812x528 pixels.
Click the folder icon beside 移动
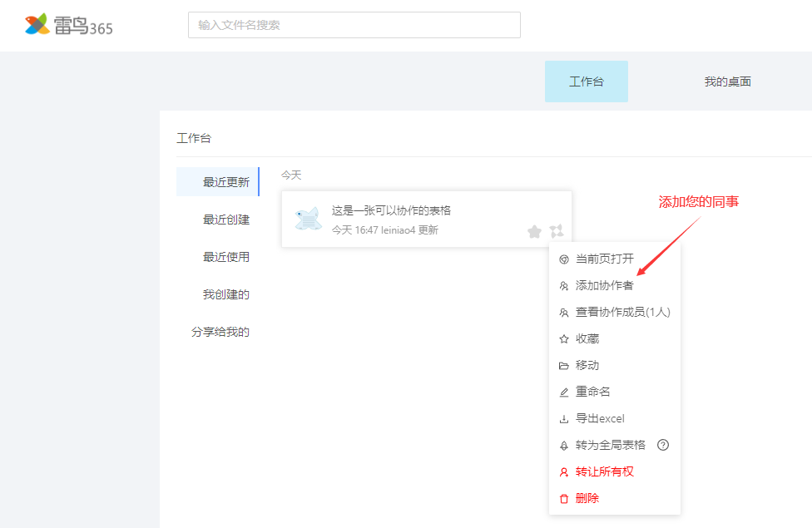[564, 366]
